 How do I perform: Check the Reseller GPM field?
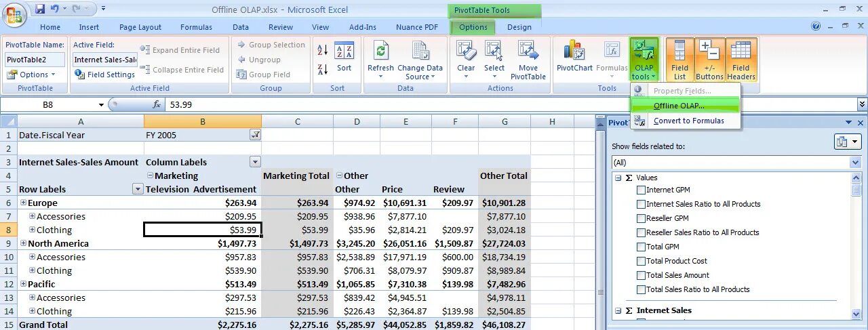[x=641, y=218]
